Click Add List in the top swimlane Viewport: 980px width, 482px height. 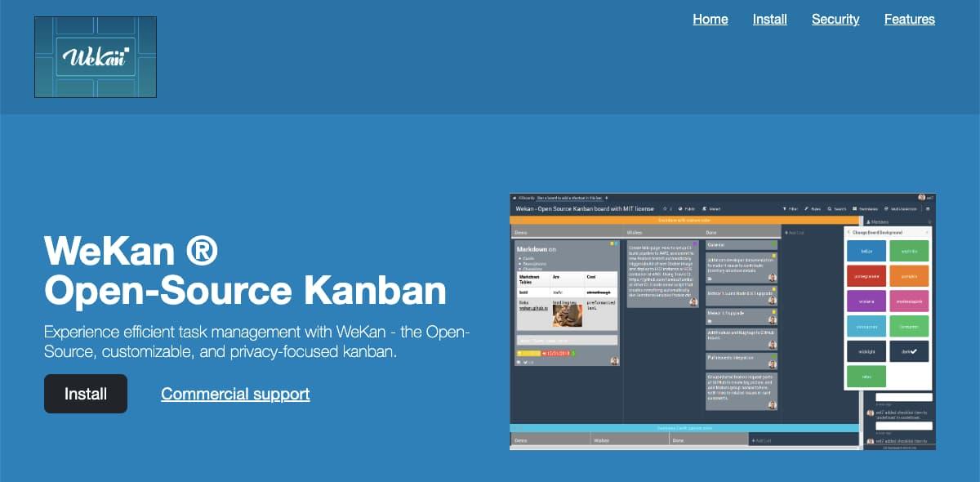[x=795, y=233]
